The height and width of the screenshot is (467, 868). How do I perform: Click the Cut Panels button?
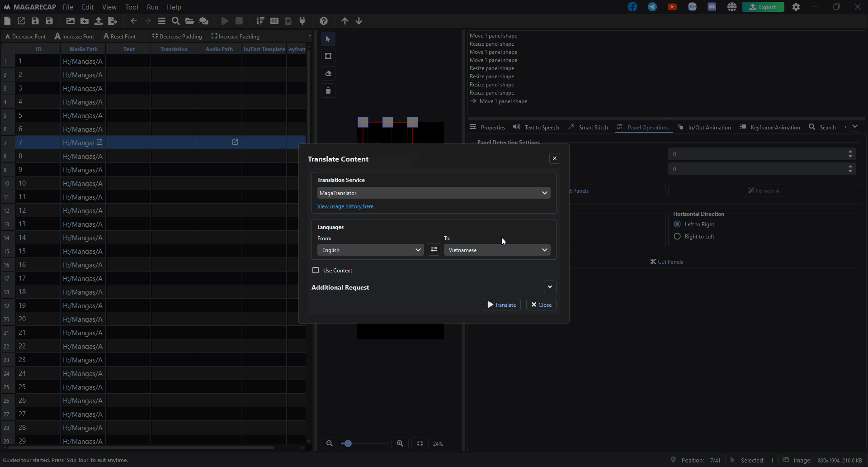[667, 262]
